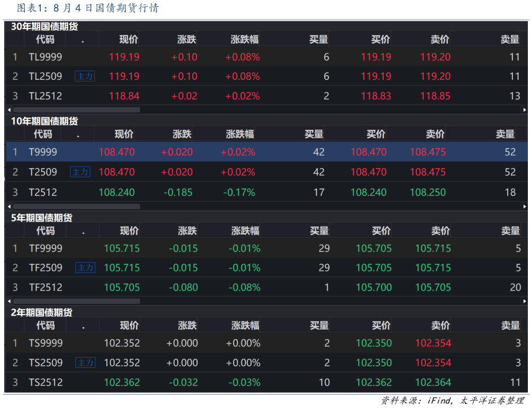
Task: Toggle the 主力 badge next to TL2509
Action: click(x=84, y=76)
